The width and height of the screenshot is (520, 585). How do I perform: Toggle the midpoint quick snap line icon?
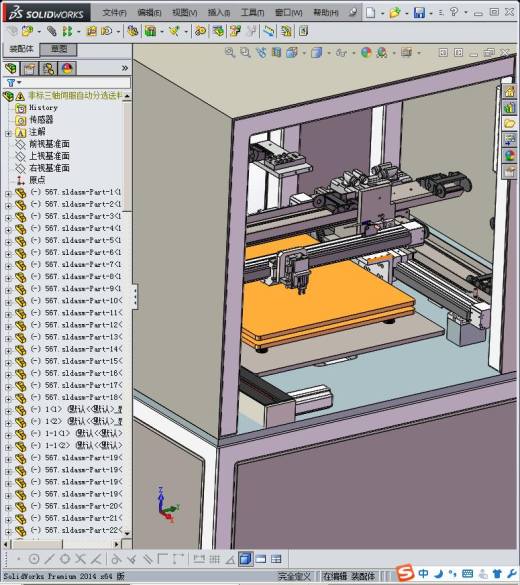49,559
